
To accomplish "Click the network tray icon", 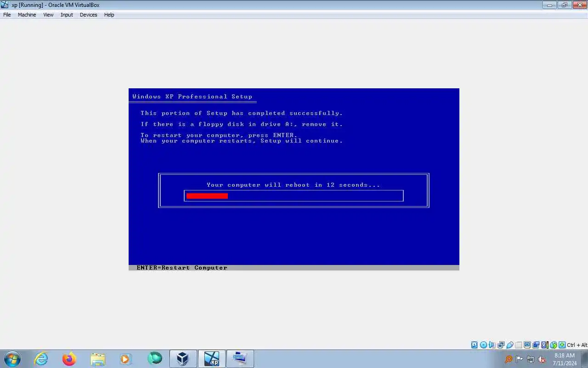I will (x=531, y=359).
